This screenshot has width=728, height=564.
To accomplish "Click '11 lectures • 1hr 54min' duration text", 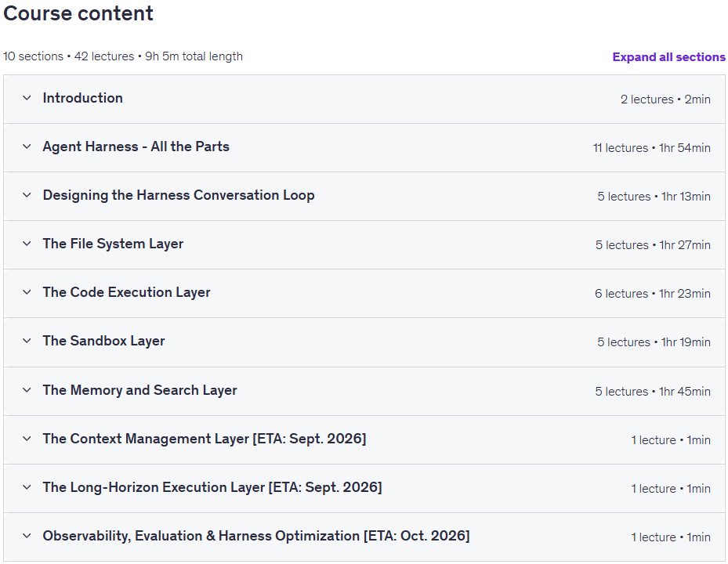I will click(x=651, y=148).
